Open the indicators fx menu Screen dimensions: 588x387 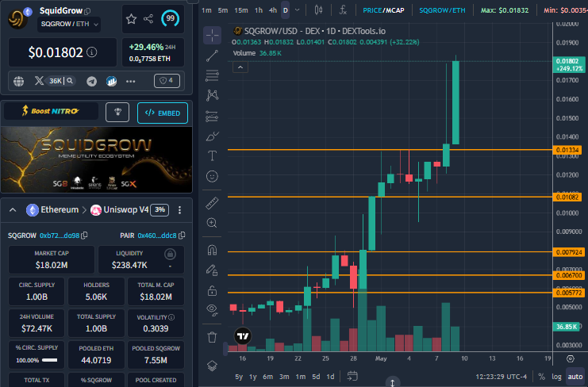coord(343,10)
